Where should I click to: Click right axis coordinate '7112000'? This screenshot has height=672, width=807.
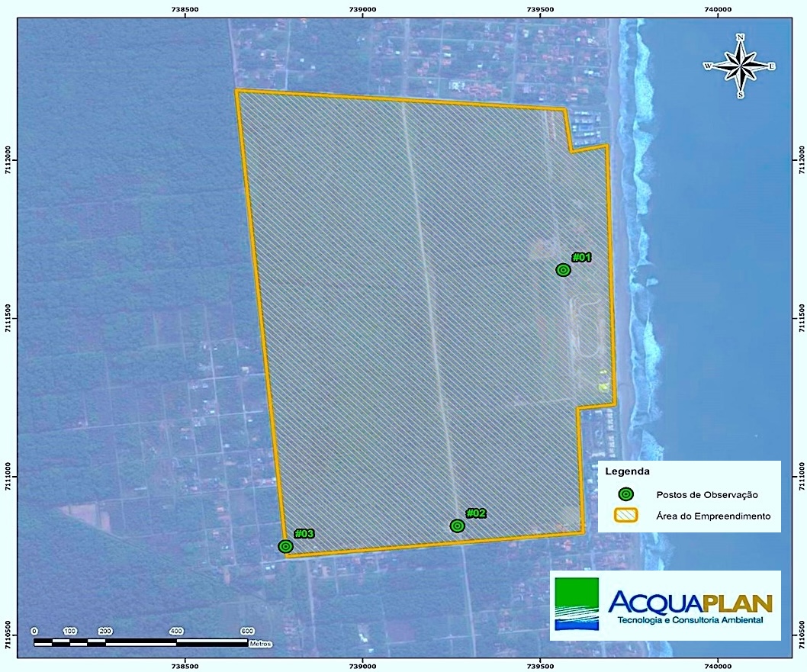(800, 160)
